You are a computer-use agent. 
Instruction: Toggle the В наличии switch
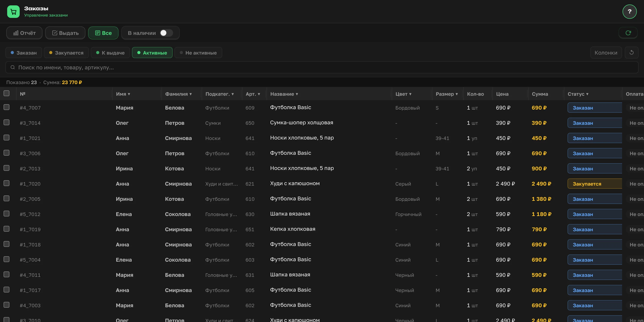(166, 33)
